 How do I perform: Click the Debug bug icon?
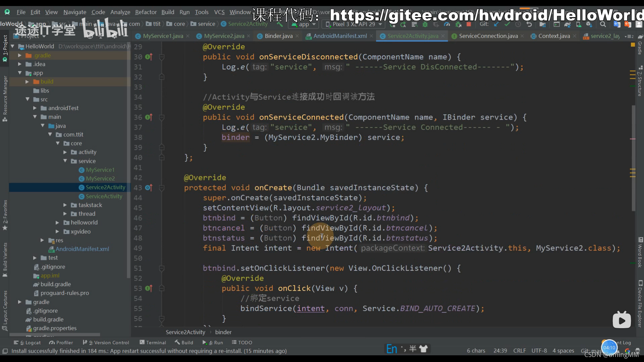point(425,24)
